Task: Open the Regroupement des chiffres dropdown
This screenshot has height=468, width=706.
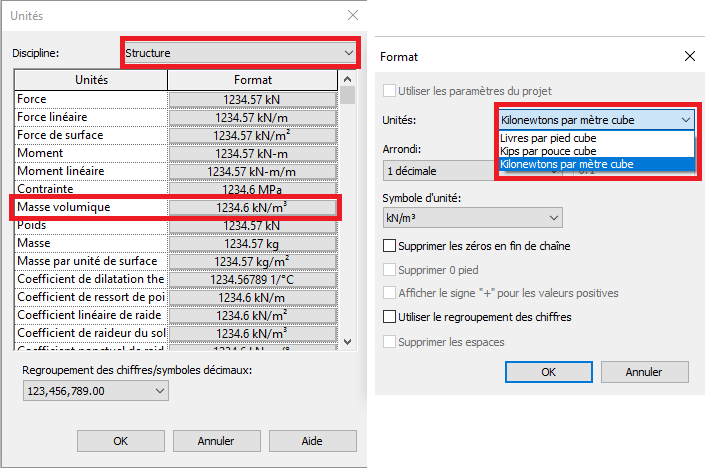Action: [x=94, y=393]
